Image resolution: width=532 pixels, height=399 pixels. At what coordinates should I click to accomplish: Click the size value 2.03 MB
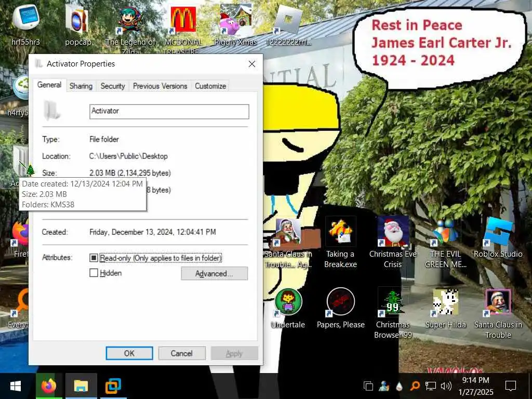pos(130,173)
